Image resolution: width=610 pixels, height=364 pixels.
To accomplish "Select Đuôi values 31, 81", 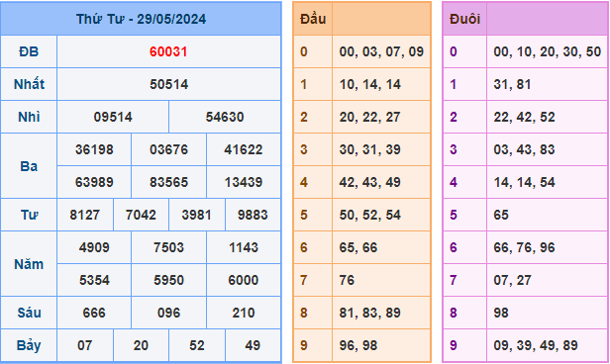I will (x=512, y=84).
